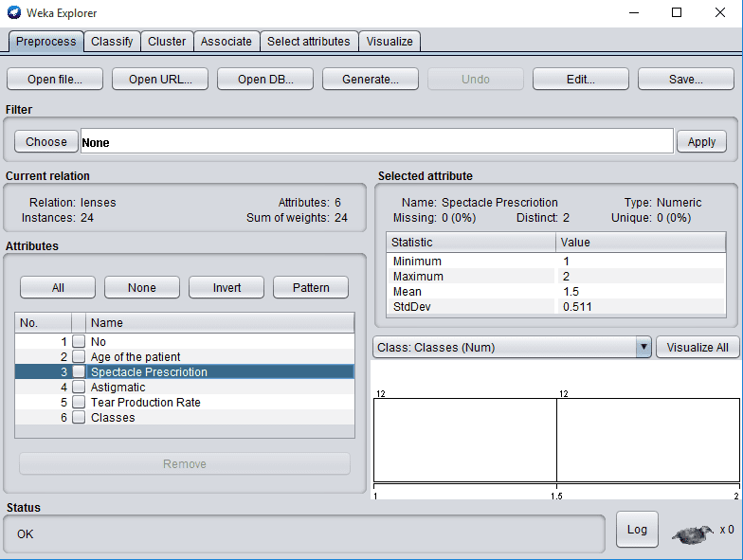Tick the Tear Production Rate checkbox
The width and height of the screenshot is (743, 560).
click(x=79, y=402)
